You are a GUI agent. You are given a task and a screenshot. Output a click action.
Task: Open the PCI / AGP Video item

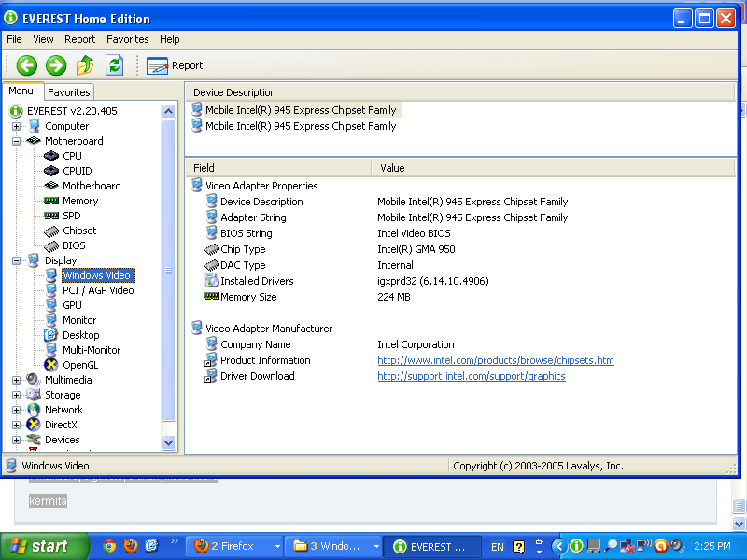98,290
